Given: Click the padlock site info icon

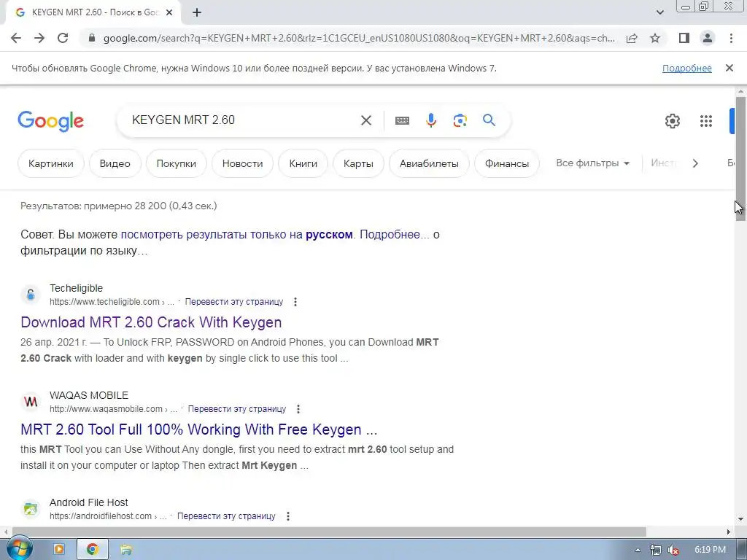Looking at the screenshot, I should (92, 38).
